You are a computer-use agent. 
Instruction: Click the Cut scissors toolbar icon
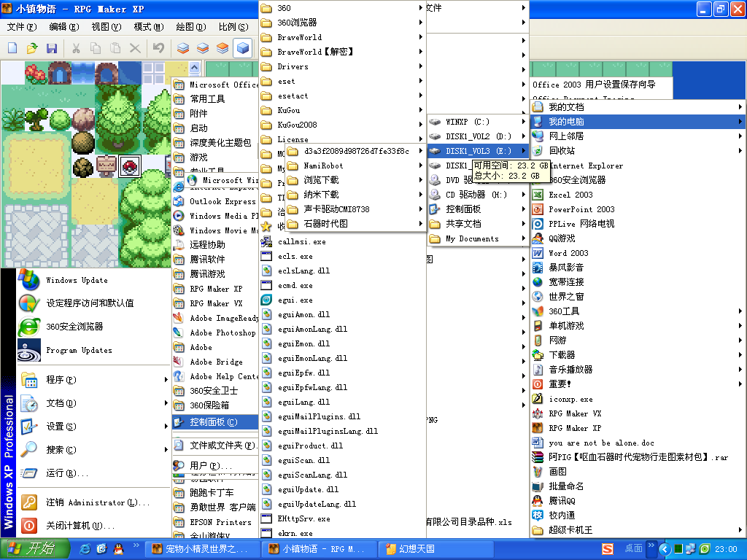click(x=76, y=48)
